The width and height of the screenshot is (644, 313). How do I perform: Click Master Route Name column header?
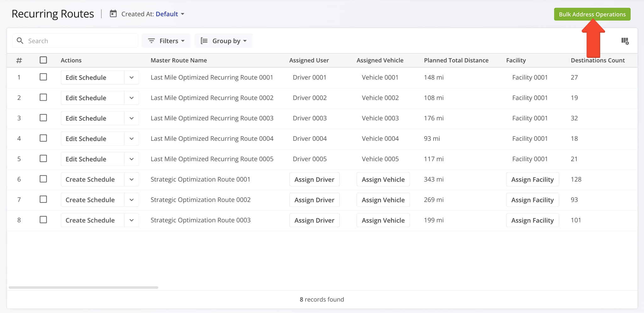click(179, 60)
